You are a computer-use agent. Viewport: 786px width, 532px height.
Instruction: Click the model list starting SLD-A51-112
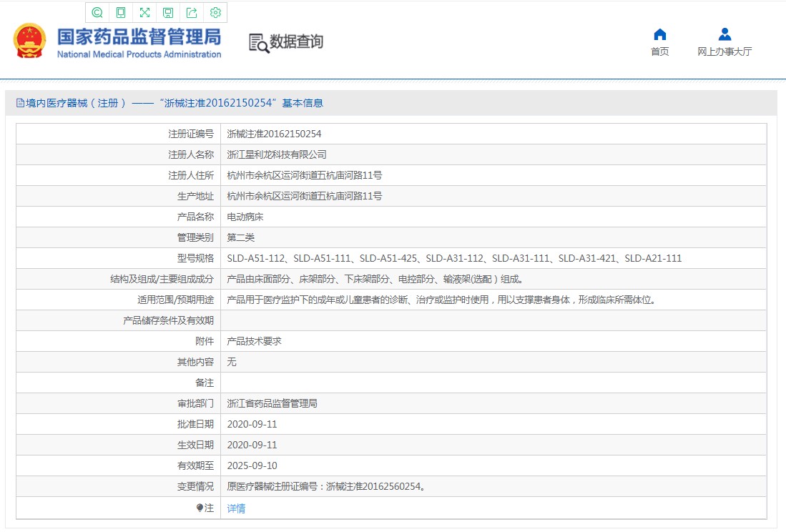tap(454, 258)
